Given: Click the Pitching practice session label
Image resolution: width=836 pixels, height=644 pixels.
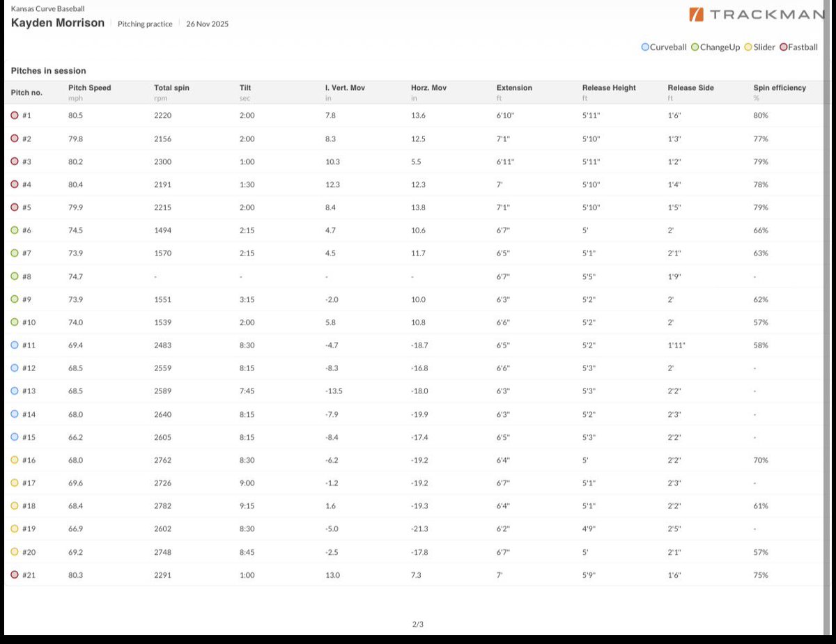Looking at the screenshot, I should coord(145,24).
